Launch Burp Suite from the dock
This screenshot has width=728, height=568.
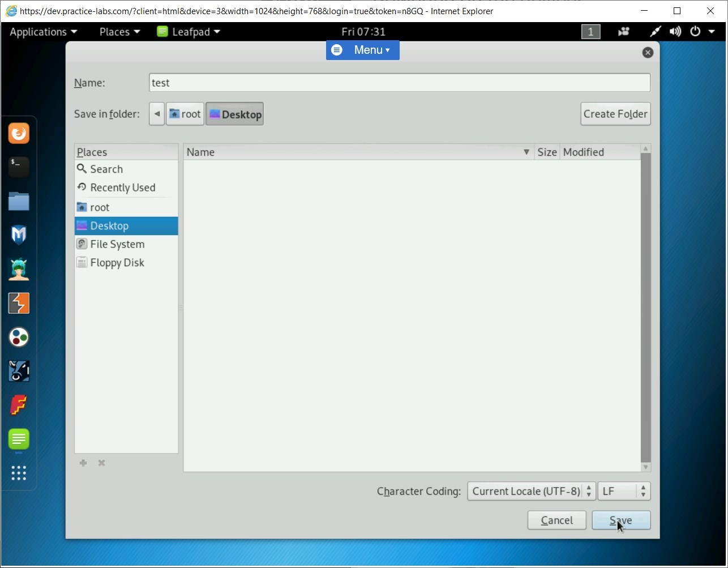point(19,303)
